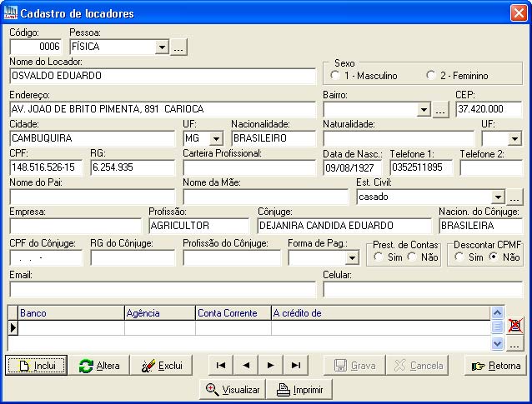Select the 1 - Masculino radio option
Image resolution: width=532 pixels, height=404 pixels.
[x=335, y=76]
